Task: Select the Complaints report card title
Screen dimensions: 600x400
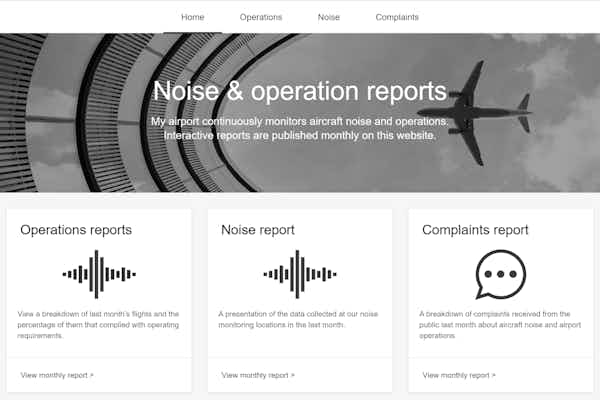Action: click(475, 230)
